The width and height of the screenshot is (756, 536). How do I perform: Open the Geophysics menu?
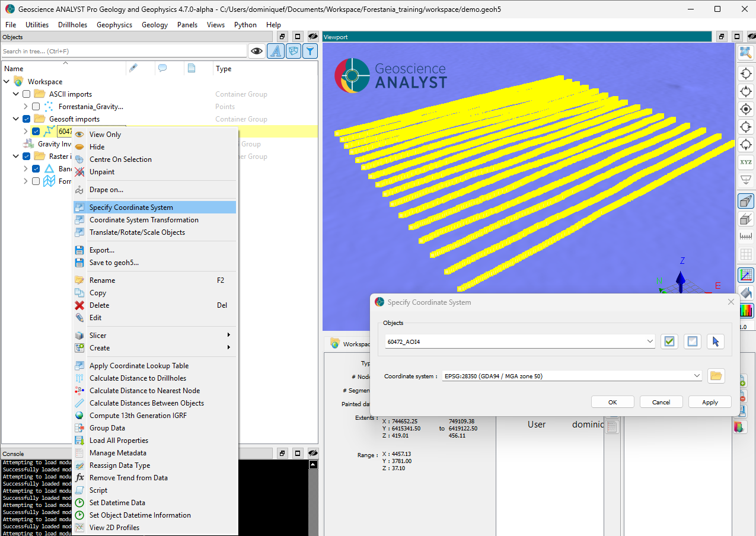pyautogui.click(x=114, y=25)
